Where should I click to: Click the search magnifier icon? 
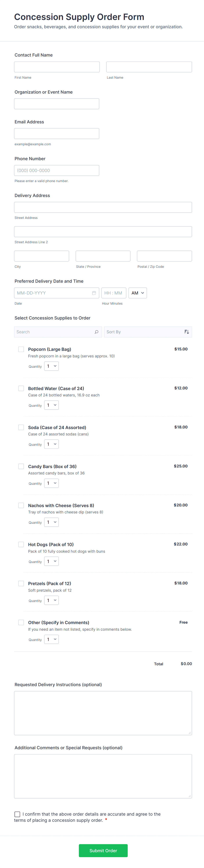[97, 332]
